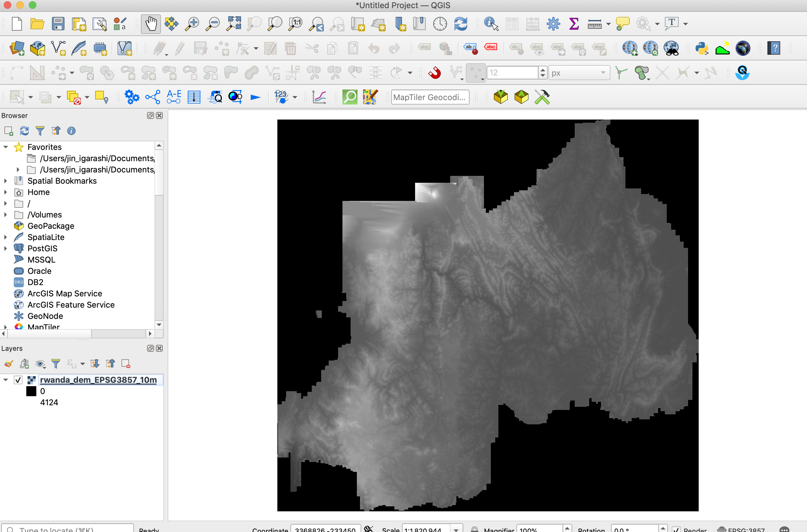The width and height of the screenshot is (807, 532).
Task: Select GeoPackage in Browser tree
Action: coord(51,226)
